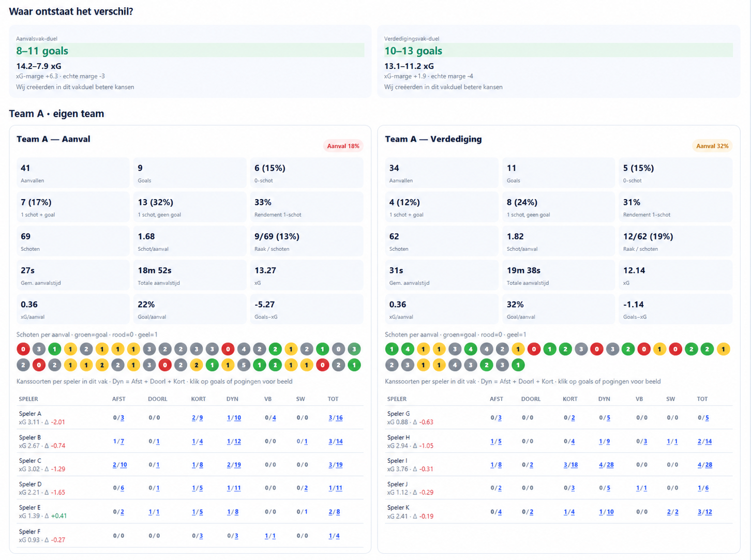The height and width of the screenshot is (560, 751).
Task: Click the '13.27' xG stat card
Action: pos(307,275)
